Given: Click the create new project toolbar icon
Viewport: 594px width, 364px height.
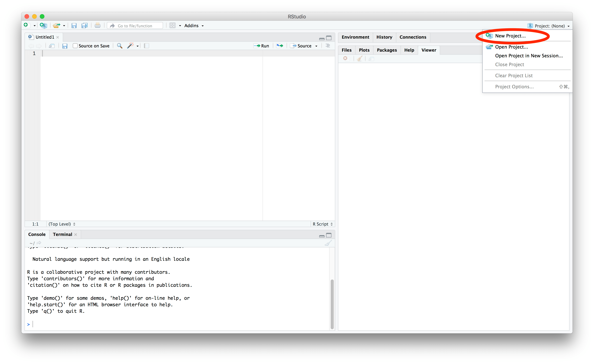Looking at the screenshot, I should [43, 26].
